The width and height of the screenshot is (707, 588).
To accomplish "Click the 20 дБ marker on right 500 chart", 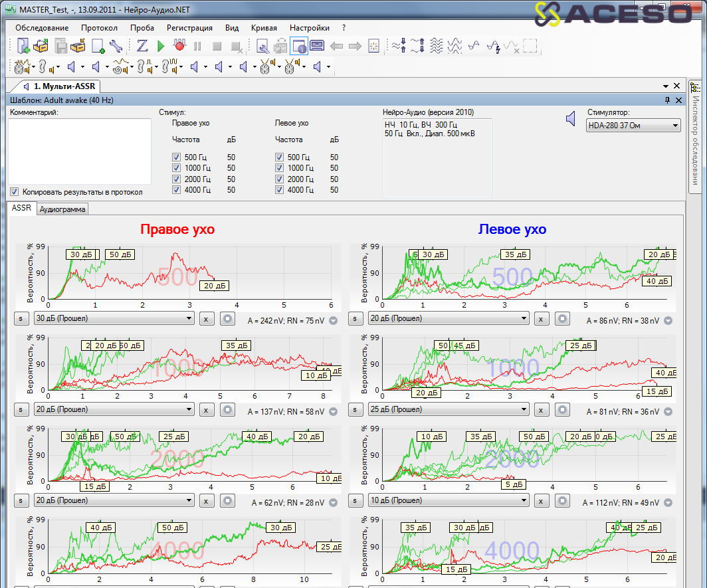I will 213,286.
